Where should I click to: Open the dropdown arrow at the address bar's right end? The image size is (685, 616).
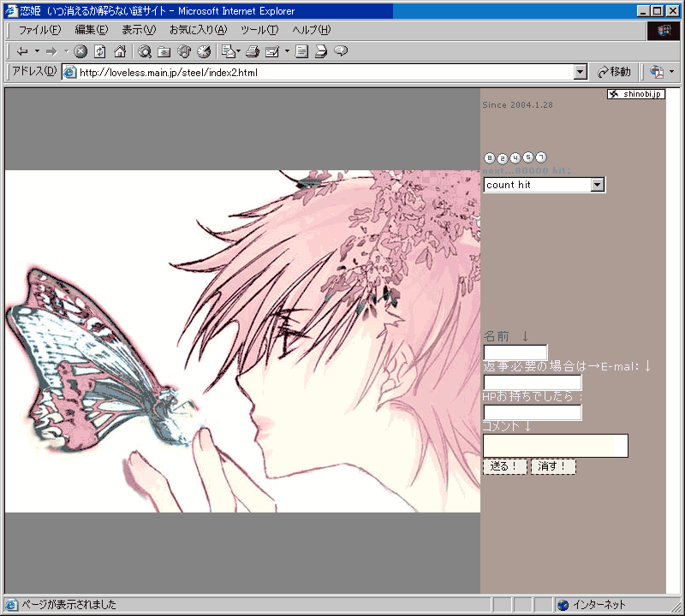[x=672, y=71]
